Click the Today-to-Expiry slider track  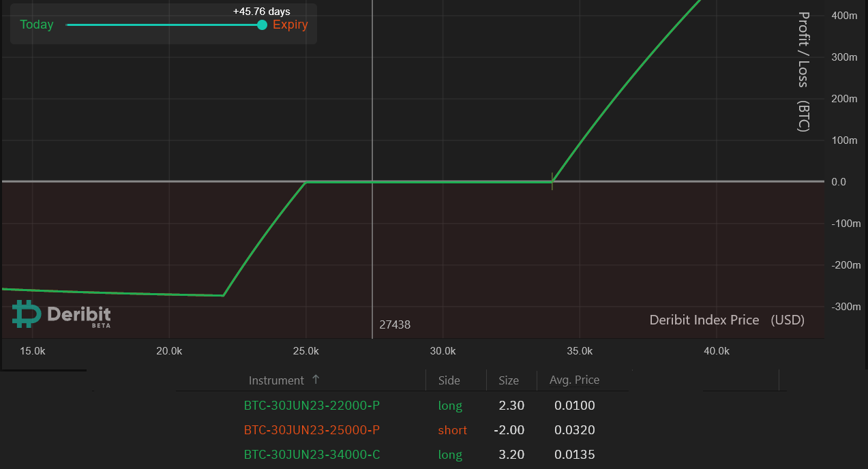tap(164, 25)
